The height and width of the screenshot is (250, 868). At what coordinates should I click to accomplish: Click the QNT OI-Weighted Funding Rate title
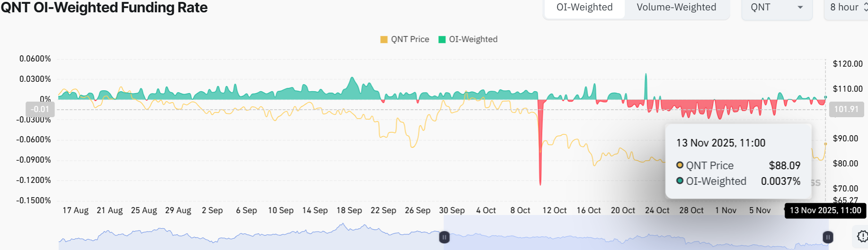coord(104,8)
